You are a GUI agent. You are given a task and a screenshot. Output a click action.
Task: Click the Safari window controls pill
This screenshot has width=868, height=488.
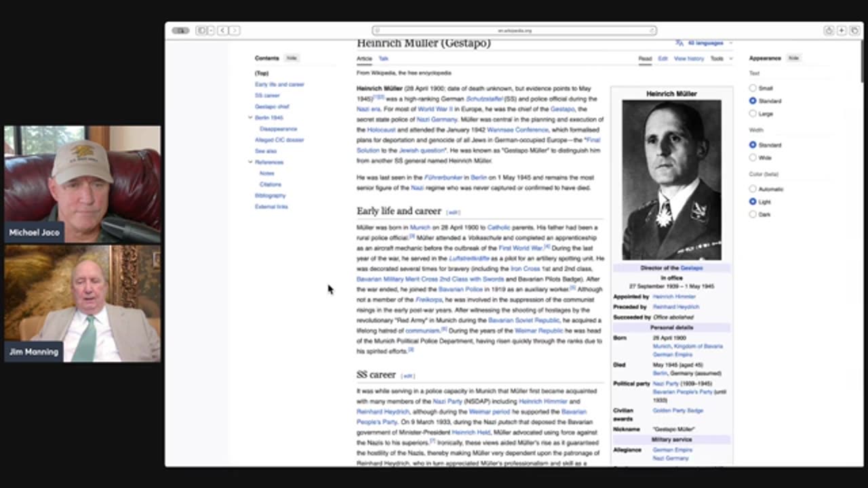pos(180,30)
